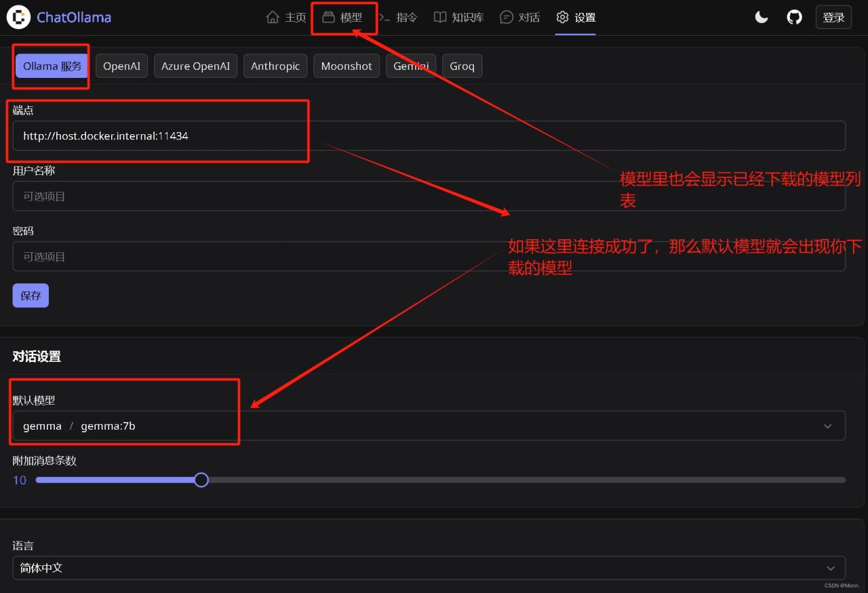
Task: Switch to the Groq tab
Action: (462, 66)
